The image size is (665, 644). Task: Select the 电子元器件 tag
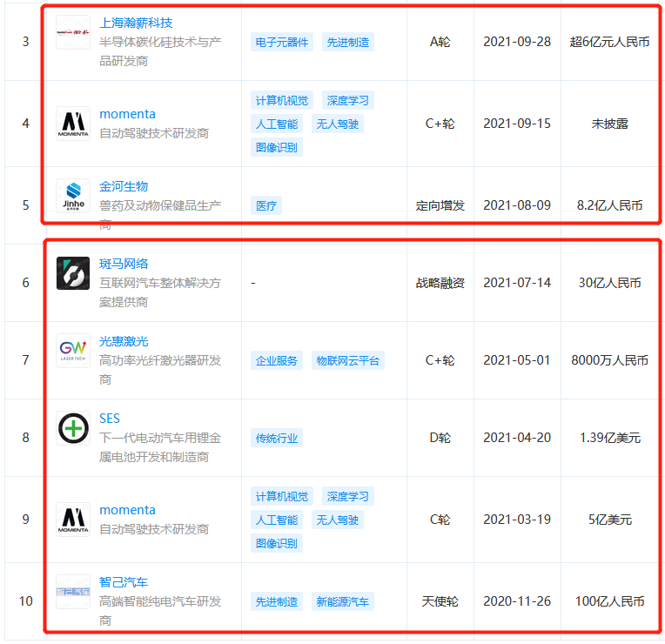point(282,42)
